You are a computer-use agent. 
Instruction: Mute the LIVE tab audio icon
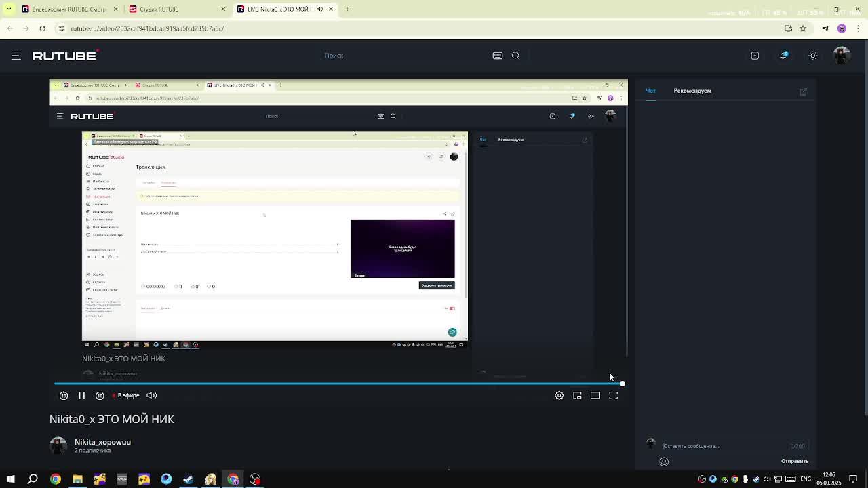(320, 9)
